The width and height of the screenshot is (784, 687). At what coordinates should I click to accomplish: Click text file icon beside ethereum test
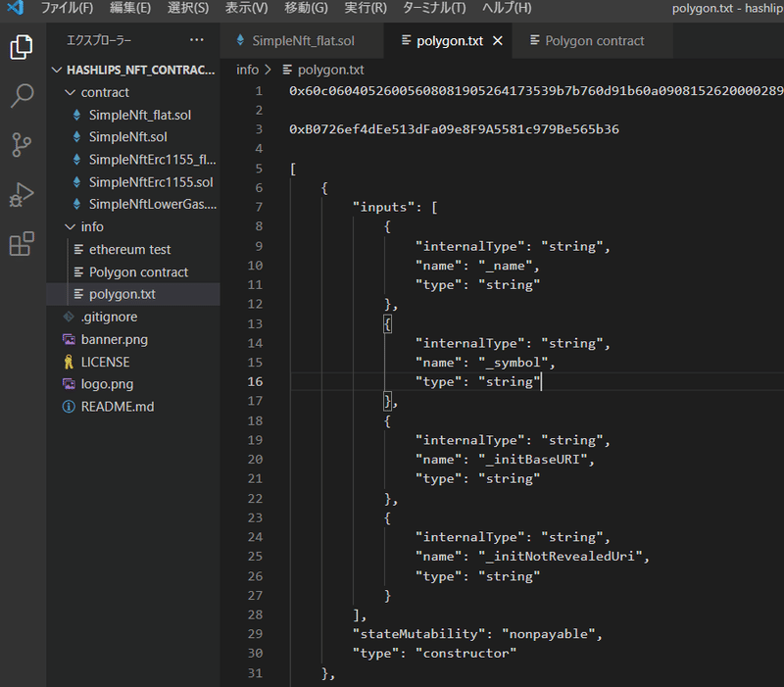[78, 249]
